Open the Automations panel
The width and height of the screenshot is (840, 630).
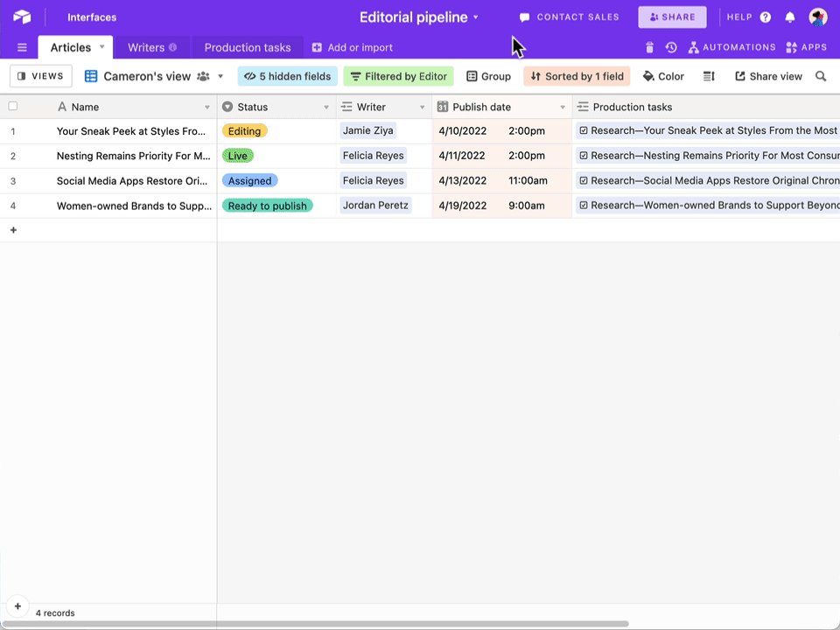pos(732,47)
